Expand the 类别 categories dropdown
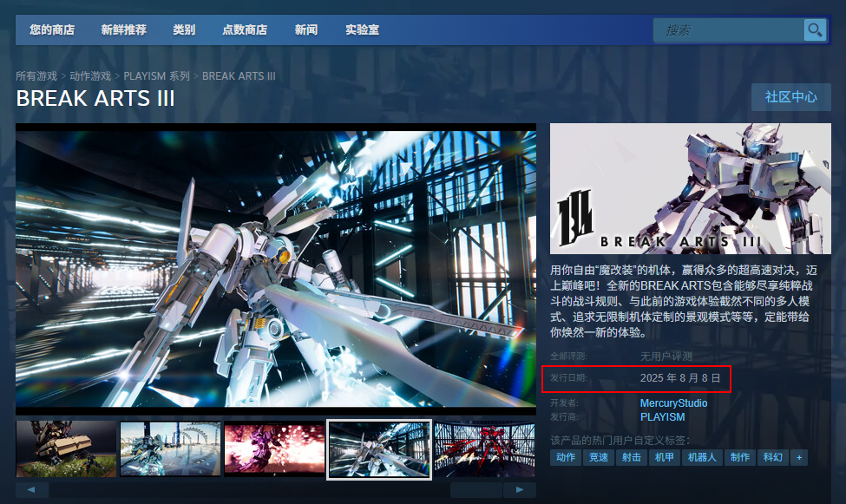The height and width of the screenshot is (504, 846). pyautogui.click(x=184, y=30)
